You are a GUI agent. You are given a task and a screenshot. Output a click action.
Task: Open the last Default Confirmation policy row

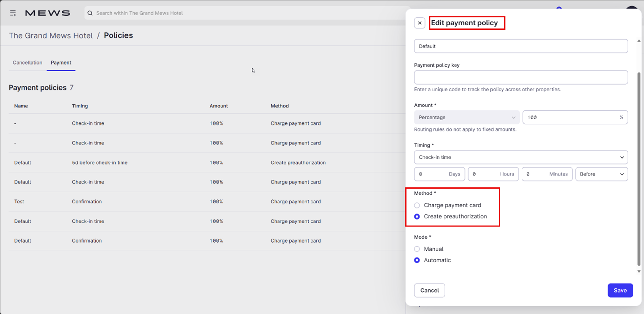[x=207, y=241]
